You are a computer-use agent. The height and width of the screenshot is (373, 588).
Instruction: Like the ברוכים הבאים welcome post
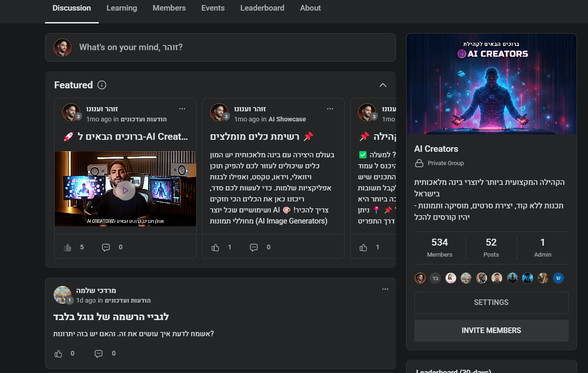coord(68,247)
